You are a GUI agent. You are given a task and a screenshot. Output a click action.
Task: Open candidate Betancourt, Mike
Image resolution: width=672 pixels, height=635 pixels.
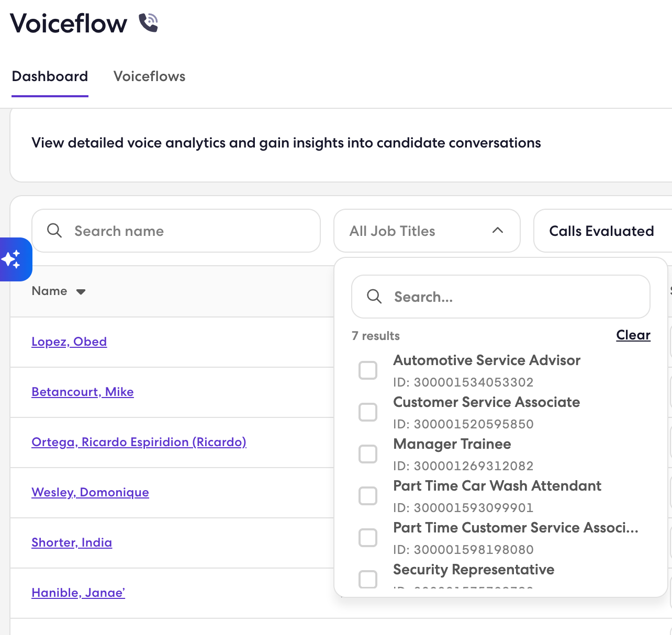pyautogui.click(x=83, y=392)
